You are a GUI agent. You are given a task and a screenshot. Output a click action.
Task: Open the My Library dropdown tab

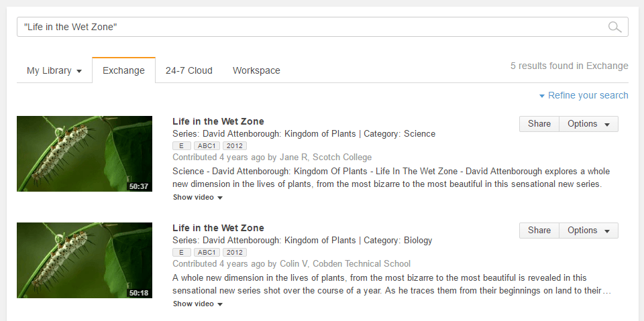point(54,70)
